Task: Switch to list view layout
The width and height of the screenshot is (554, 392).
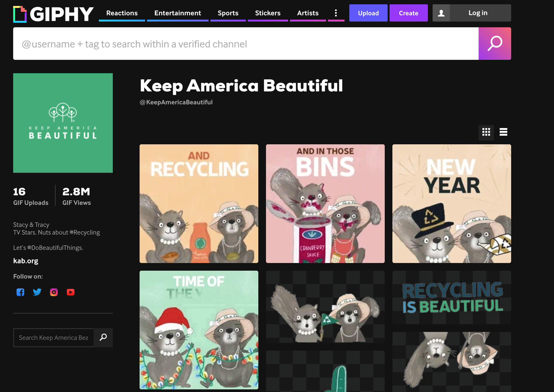Action: [503, 132]
